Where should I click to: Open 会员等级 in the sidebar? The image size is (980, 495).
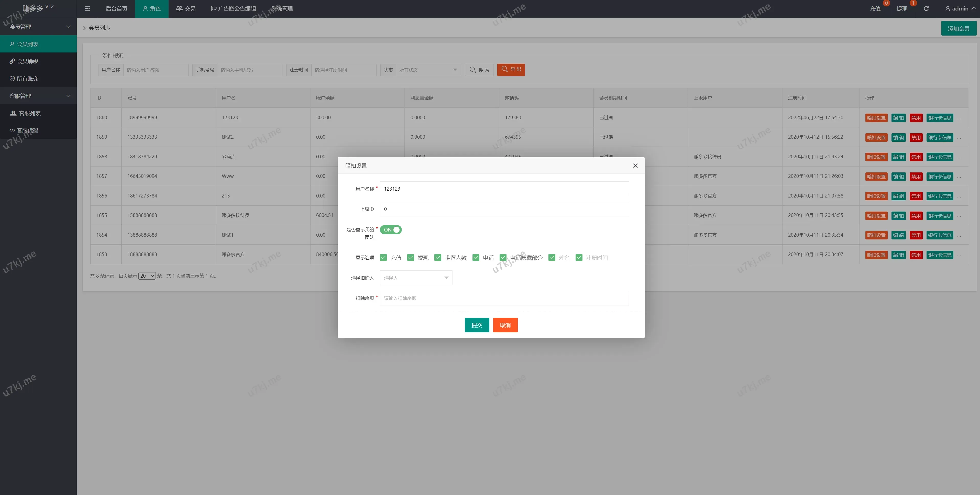27,61
